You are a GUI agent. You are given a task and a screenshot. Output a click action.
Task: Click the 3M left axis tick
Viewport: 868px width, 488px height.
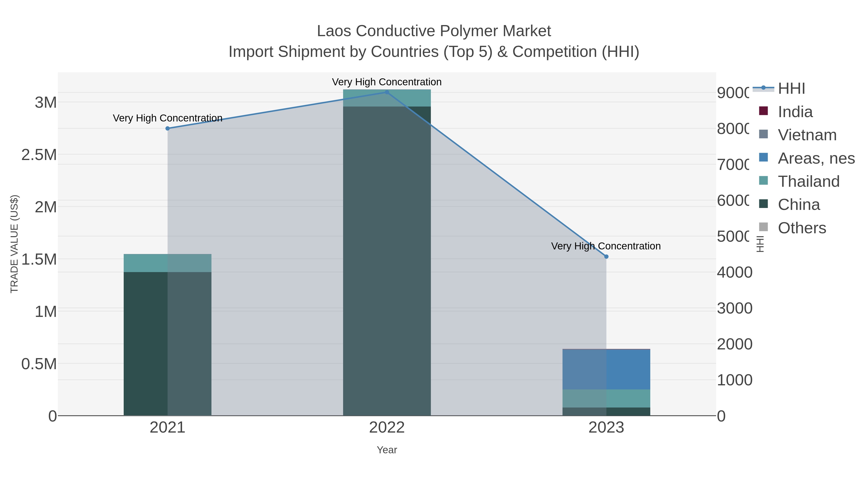(x=46, y=102)
